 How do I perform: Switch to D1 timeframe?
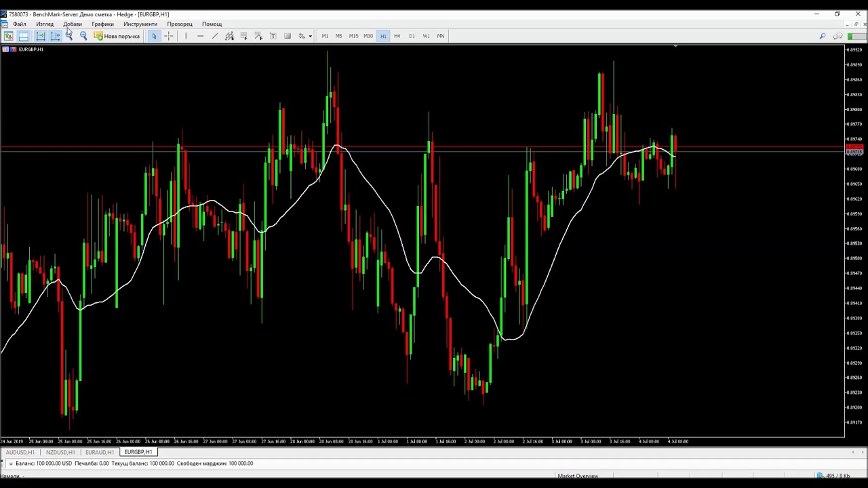pyautogui.click(x=412, y=36)
